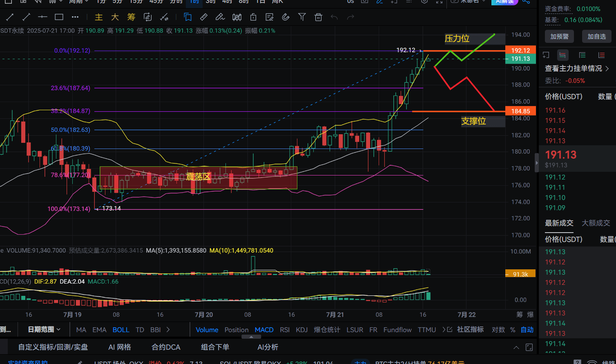
Task: Toggle the BBI indicator
Action: (x=155, y=330)
